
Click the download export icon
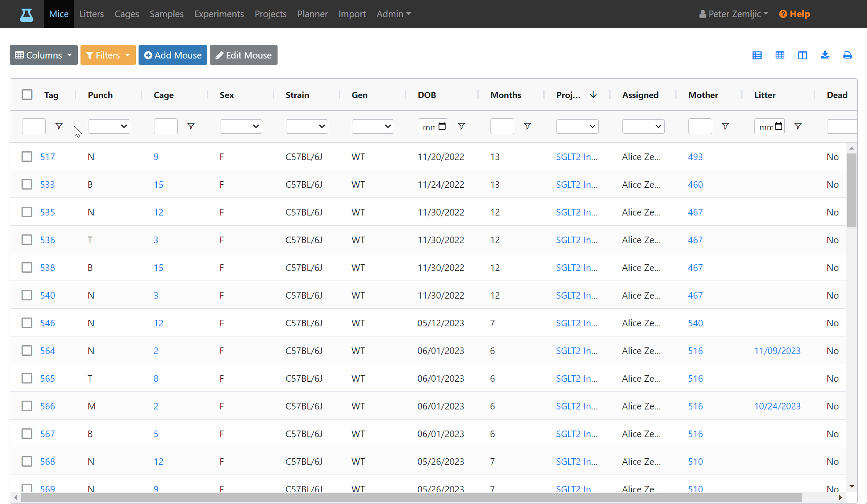(x=825, y=55)
